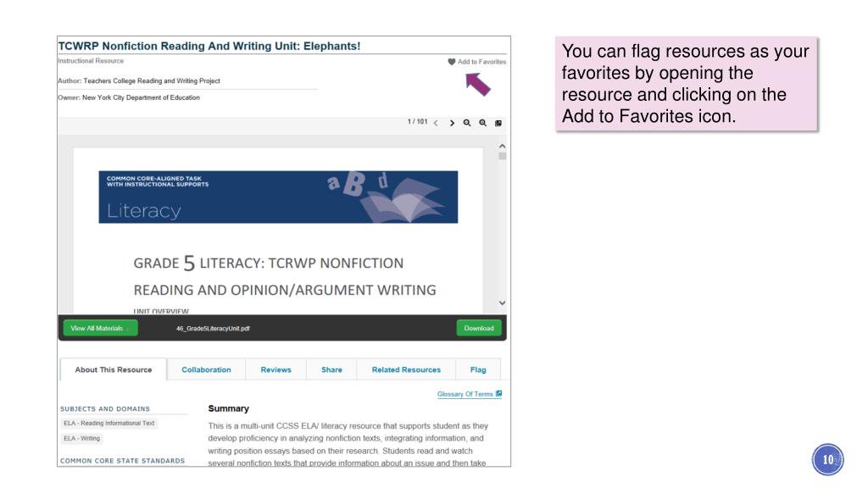
Task: Switch to the Collaboration tab
Action: coord(207,369)
